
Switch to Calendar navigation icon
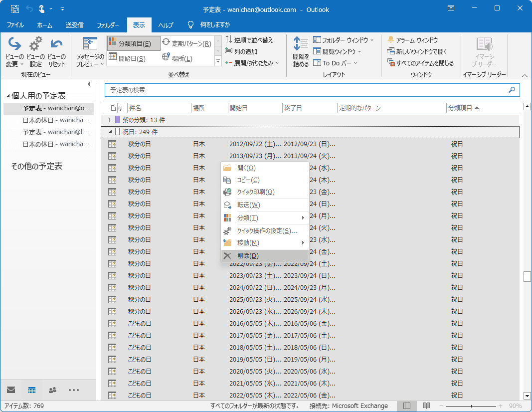pos(32,390)
